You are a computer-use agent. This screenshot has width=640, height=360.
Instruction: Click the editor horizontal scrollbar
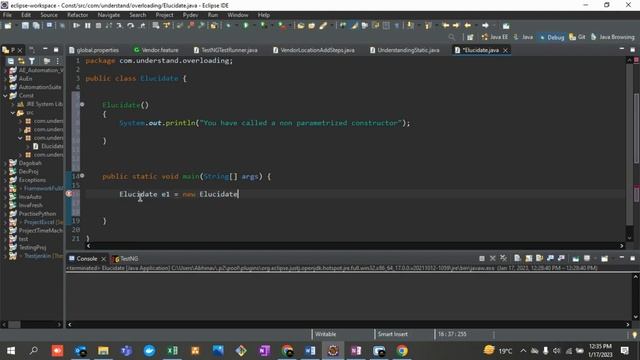pos(355,246)
